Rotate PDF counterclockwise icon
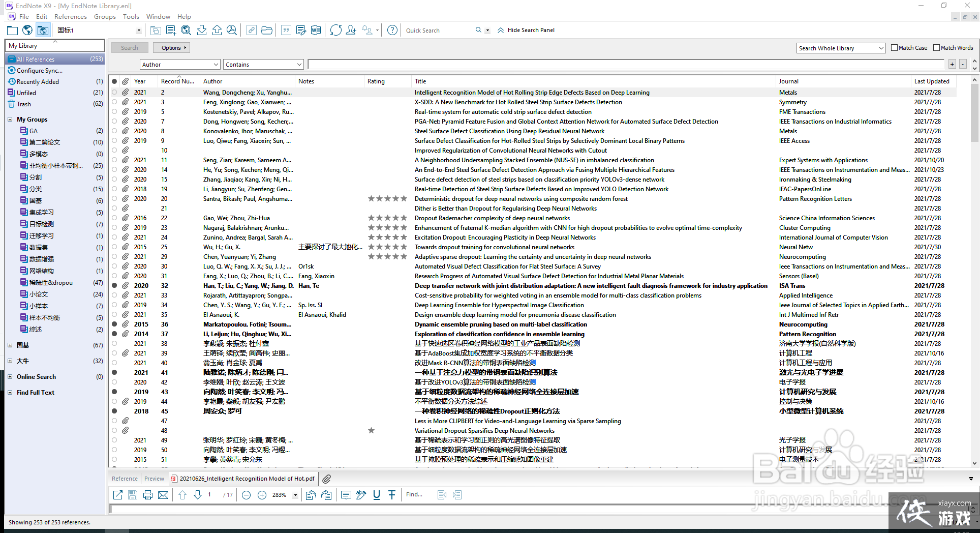 [311, 495]
